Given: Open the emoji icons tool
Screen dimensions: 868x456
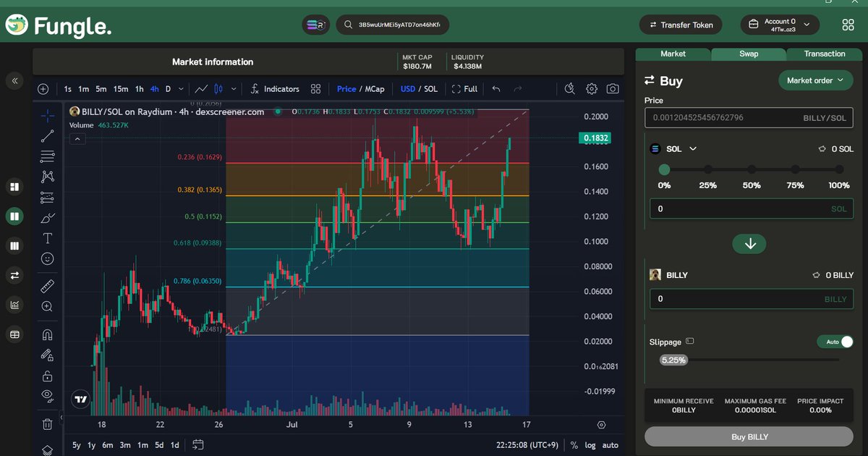Looking at the screenshot, I should (x=48, y=258).
